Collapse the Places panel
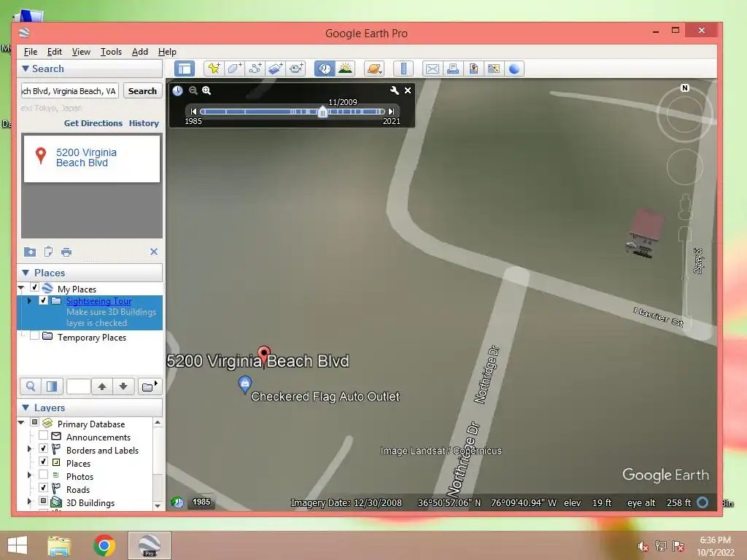 (x=26, y=273)
